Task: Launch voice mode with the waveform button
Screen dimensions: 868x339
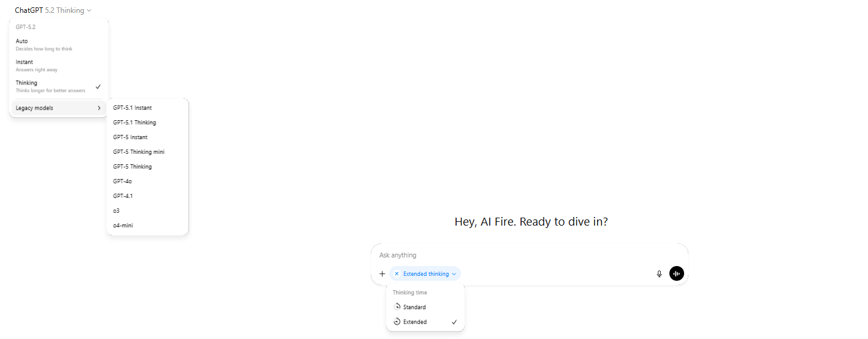Action: coord(677,274)
